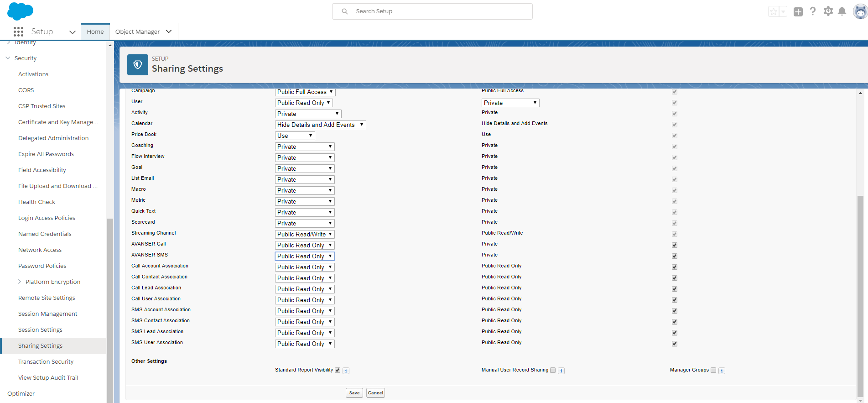Open Named Credentials link

45,234
